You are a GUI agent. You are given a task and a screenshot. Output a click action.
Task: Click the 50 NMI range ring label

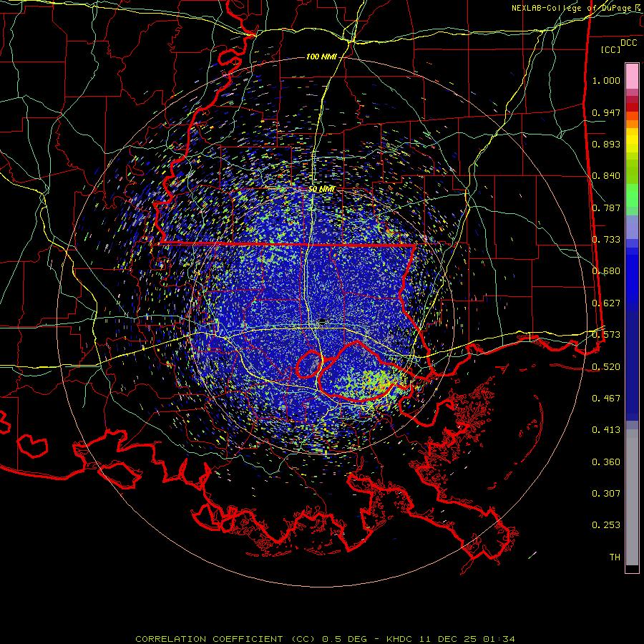pos(321,190)
